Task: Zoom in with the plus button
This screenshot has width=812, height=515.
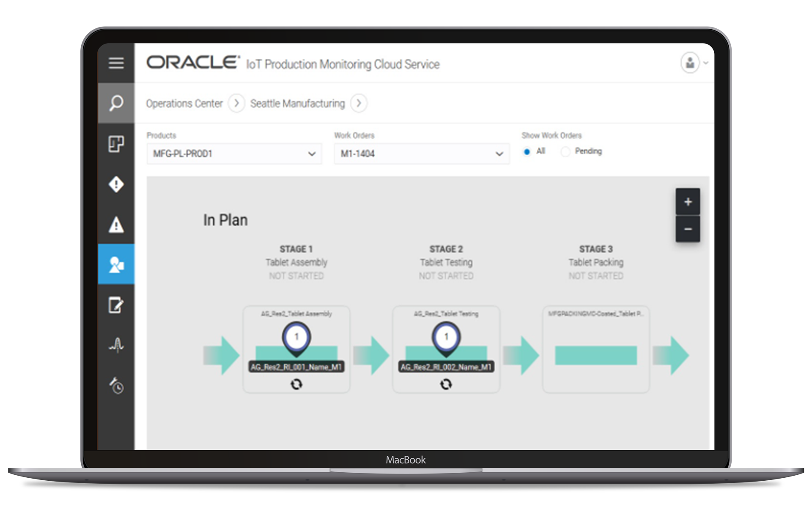Action: coord(688,201)
